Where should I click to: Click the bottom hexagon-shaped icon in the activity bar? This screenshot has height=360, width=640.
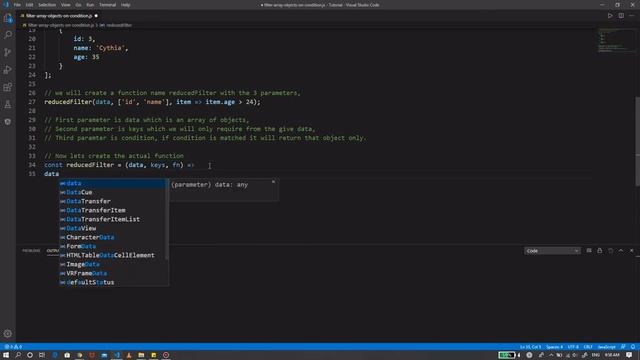pos(8,122)
